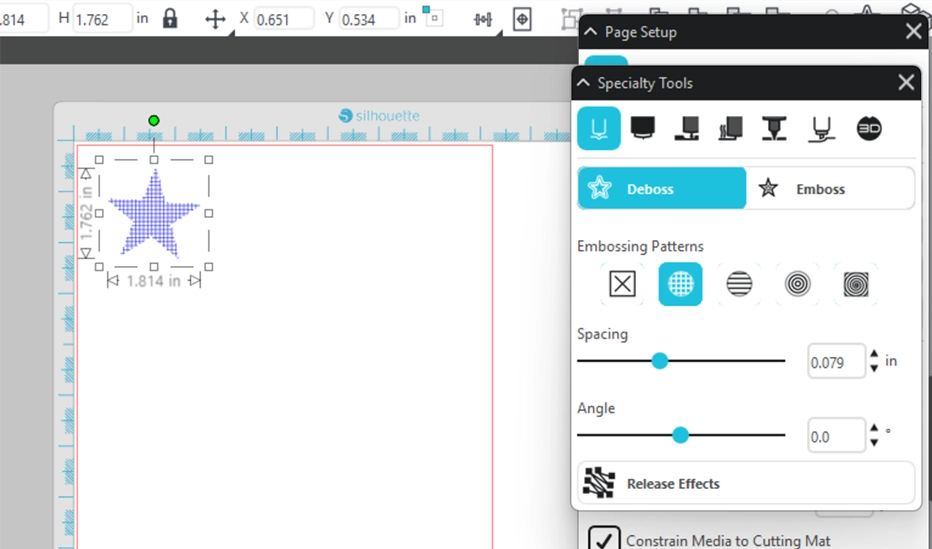Select the Emboss/Deboss specialty tool icon
The height and width of the screenshot is (549, 932).
[x=598, y=129]
